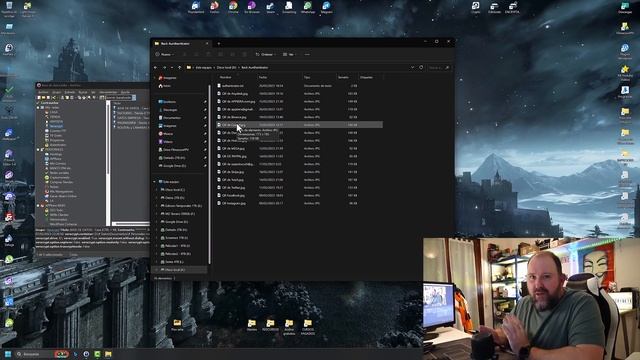Open the Archivo menu in KeePass window
The width and height of the screenshot is (640, 360).
click(x=43, y=92)
